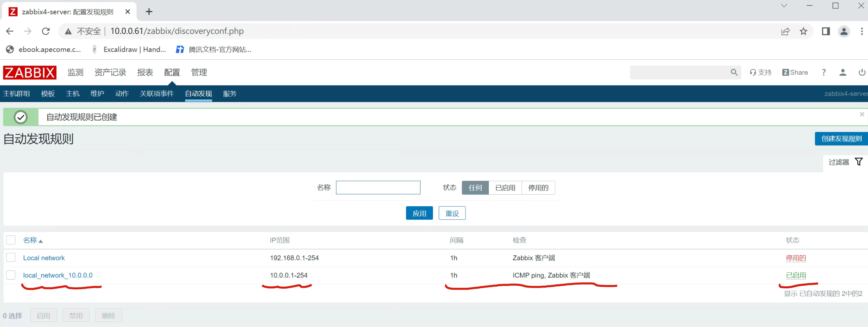Image resolution: width=868 pixels, height=327 pixels.
Task: Click the help question mark icon
Action: (824, 73)
